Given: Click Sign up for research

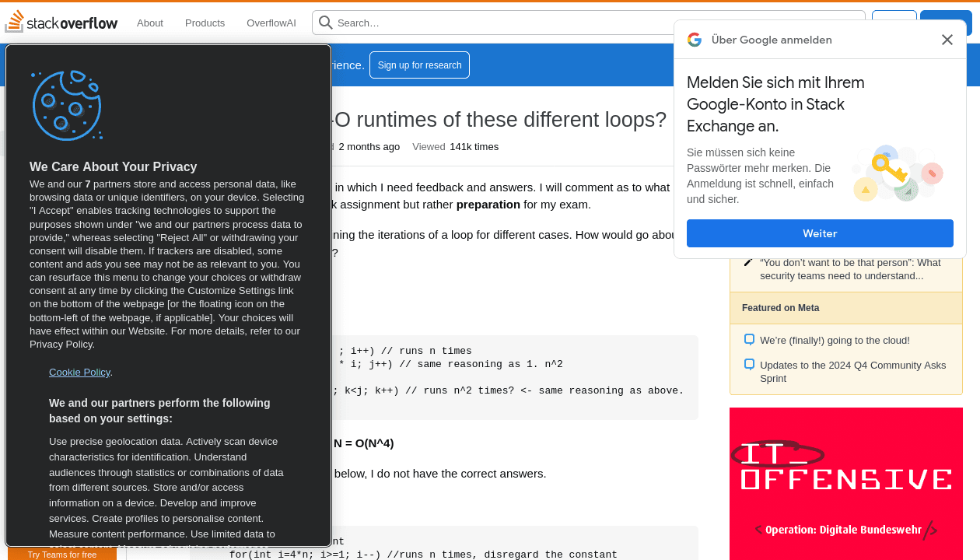Looking at the screenshot, I should point(419,65).
